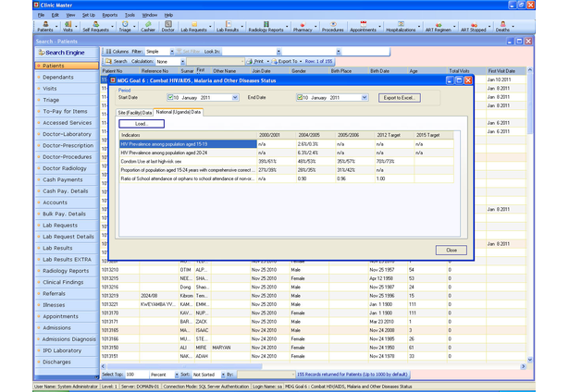The image size is (569, 392).
Task: Open the Set Up menu
Action: pos(89,15)
